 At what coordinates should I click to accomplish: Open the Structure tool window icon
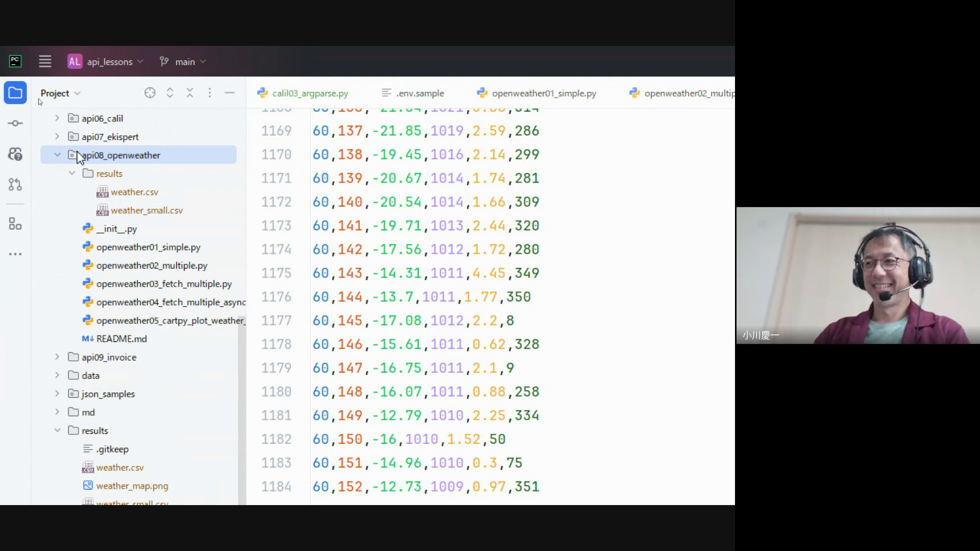(15, 223)
